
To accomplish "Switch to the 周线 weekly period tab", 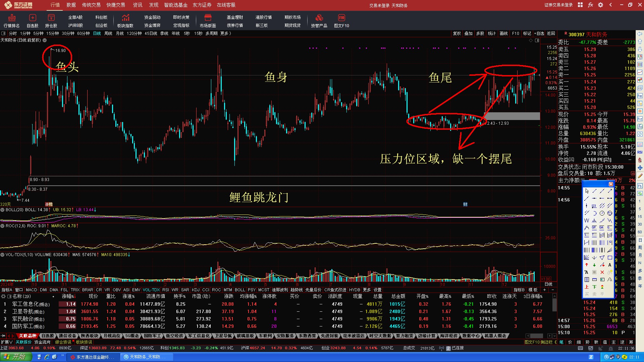I will point(108,34).
